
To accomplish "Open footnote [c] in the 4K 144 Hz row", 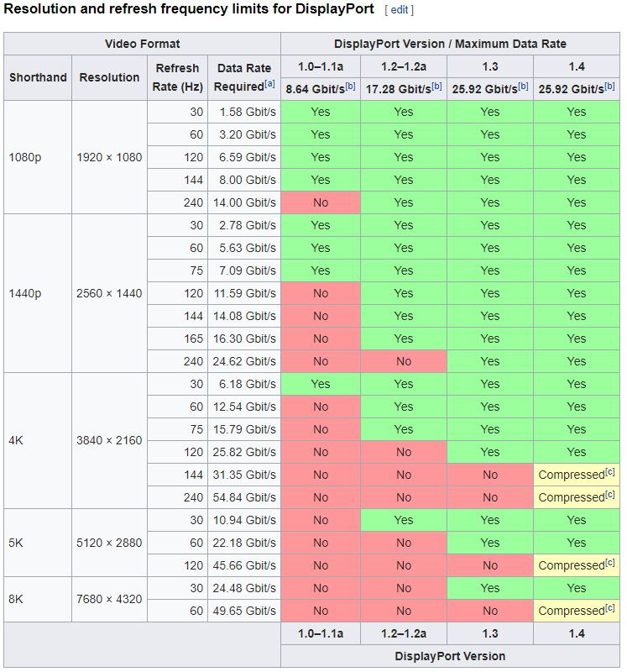I will [x=610, y=472].
